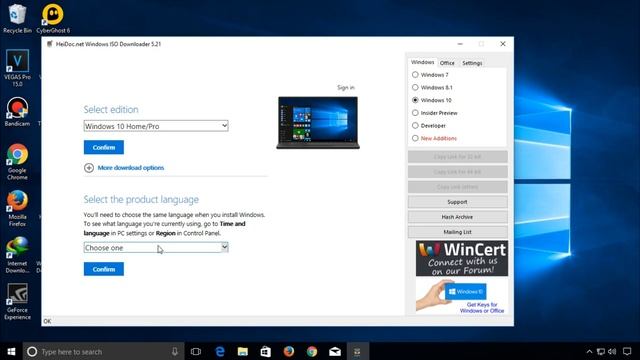640x360 pixels.
Task: Launch Mozilla Firefox from the desktop
Action: pyautogui.click(x=17, y=208)
